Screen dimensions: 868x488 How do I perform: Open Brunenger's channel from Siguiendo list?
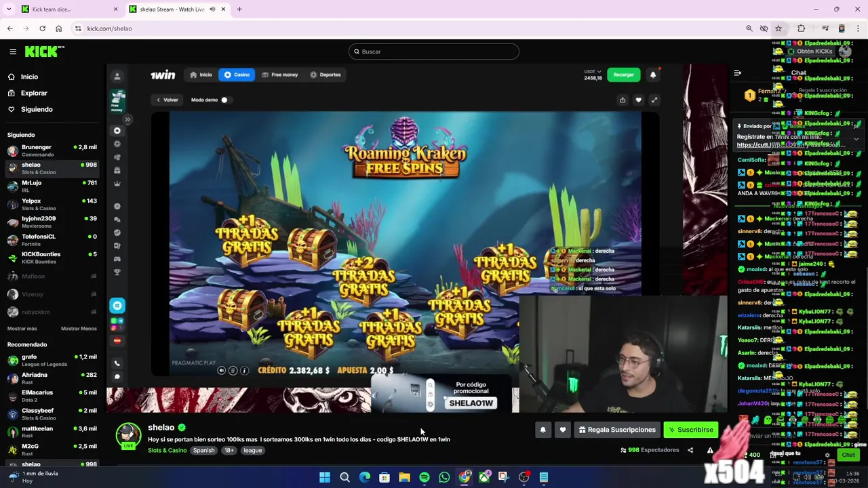[x=52, y=150]
